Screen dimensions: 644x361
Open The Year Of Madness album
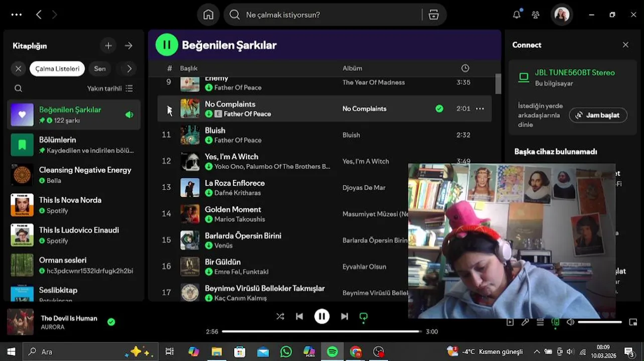pos(374,82)
